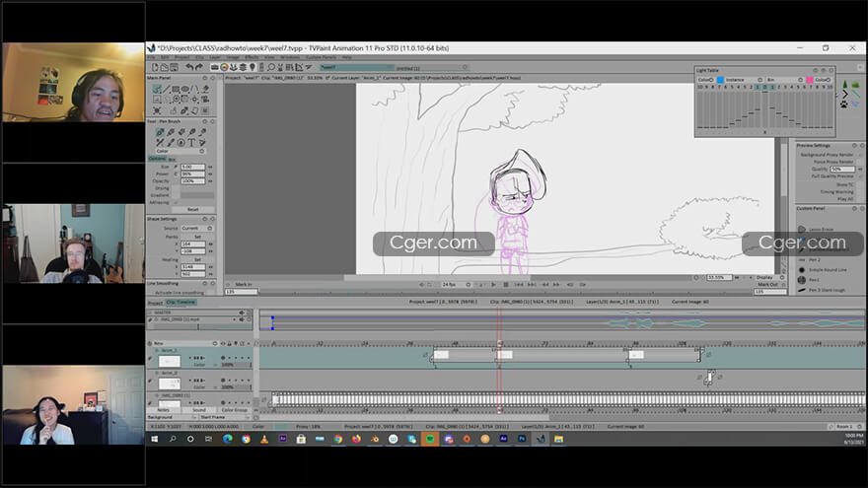This screenshot has height=488, width=868.
Task: Select the Pen 3 preset in Custom Panel
Action: (x=822, y=290)
